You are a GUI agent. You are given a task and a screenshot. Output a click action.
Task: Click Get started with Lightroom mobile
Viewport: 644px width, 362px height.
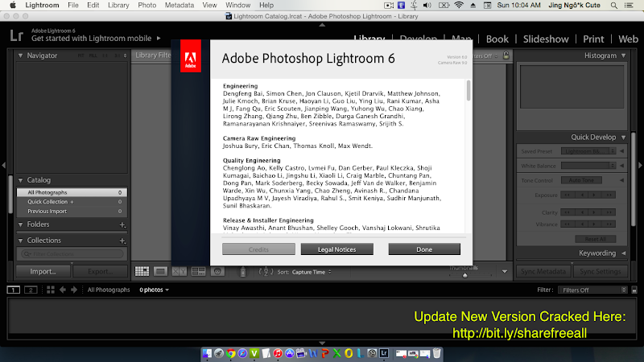[x=96, y=38]
